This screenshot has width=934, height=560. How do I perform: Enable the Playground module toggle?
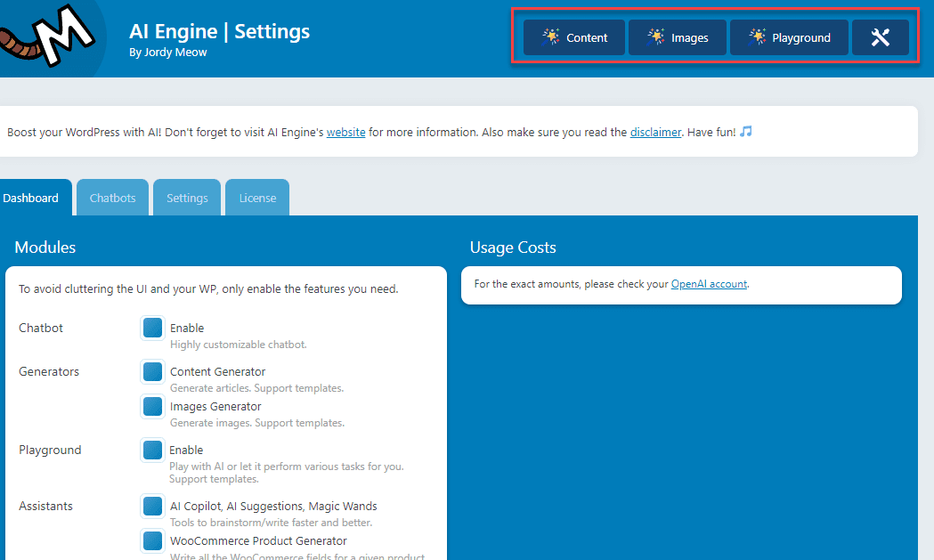pyautogui.click(x=152, y=450)
